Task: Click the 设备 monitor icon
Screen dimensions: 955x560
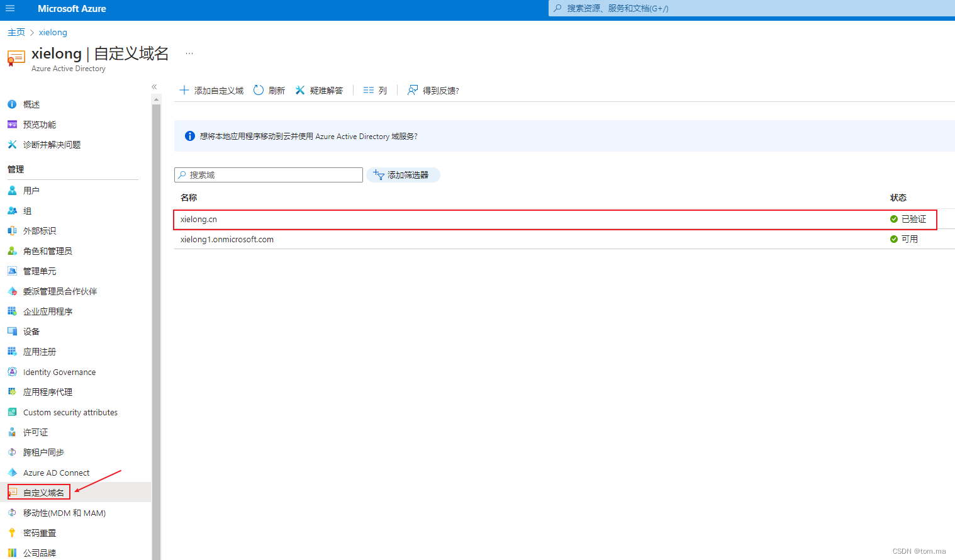Action: [12, 332]
